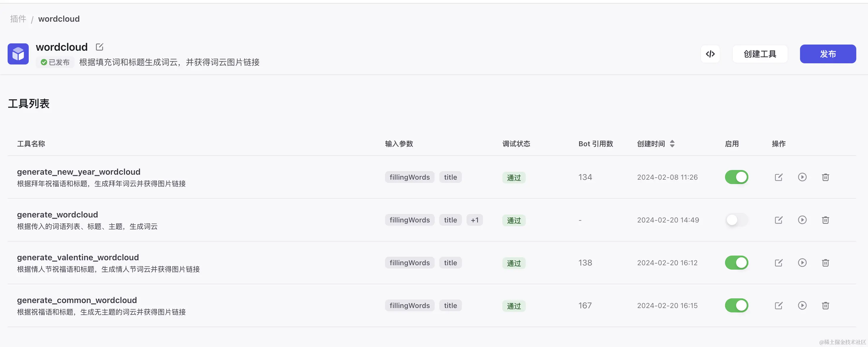Edit the generate_wordcloud tool
This screenshot has width=868, height=347.
point(778,220)
